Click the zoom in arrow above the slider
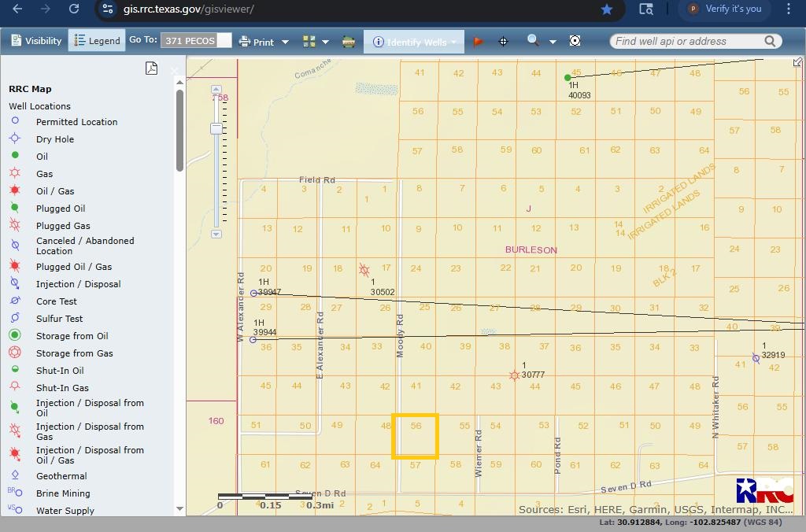Image resolution: width=806 pixels, height=532 pixels. point(216,90)
